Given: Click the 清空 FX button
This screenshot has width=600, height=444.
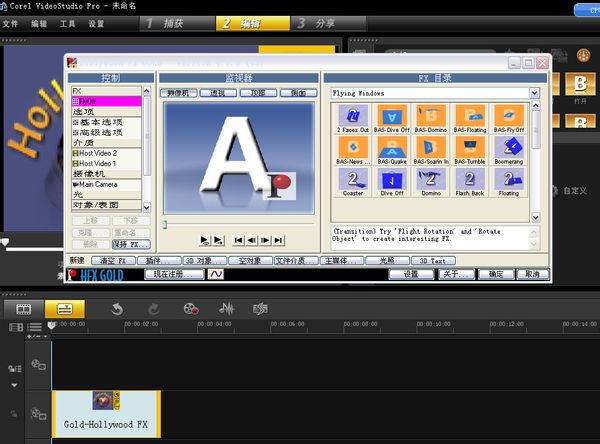Looking at the screenshot, I should (x=114, y=261).
